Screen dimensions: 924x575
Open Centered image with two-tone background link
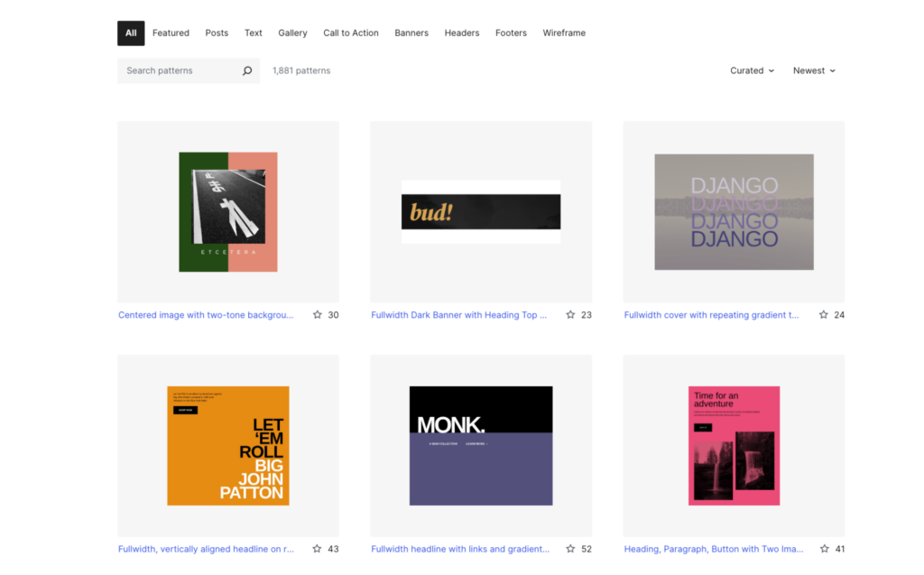coord(206,315)
